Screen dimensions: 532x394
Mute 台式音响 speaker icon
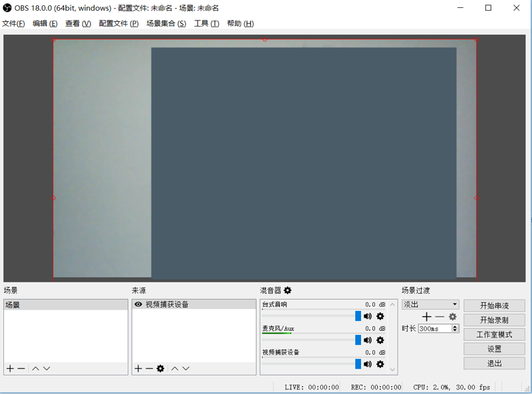tap(368, 316)
